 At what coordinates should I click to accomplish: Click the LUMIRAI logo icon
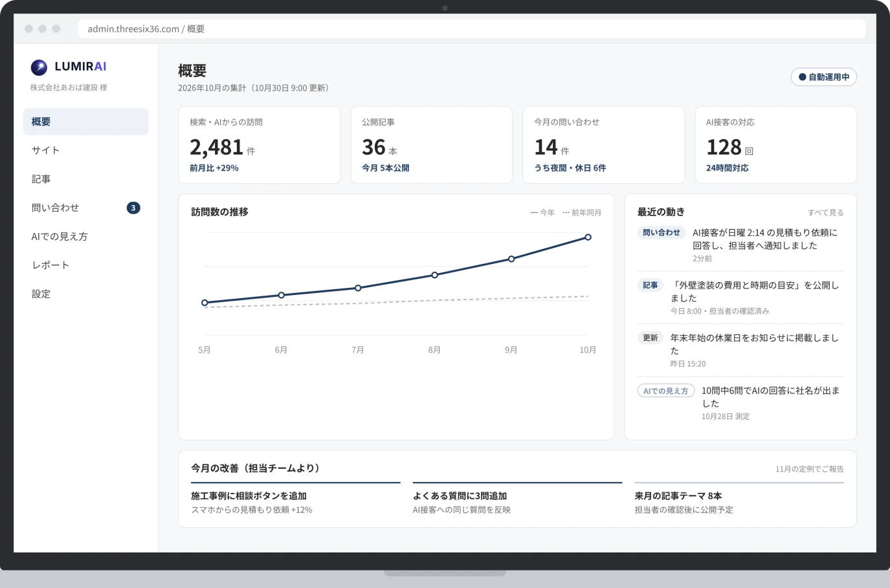tap(39, 67)
